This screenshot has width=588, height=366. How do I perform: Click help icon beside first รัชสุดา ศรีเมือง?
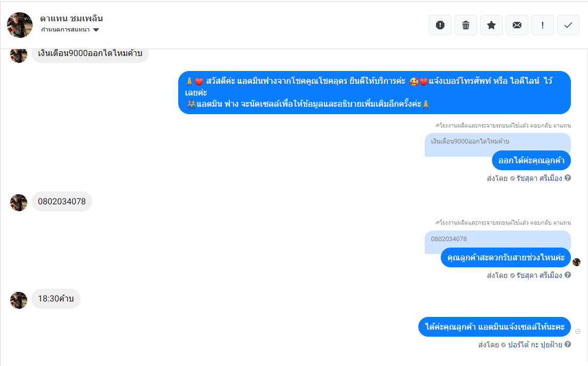pyautogui.click(x=568, y=178)
